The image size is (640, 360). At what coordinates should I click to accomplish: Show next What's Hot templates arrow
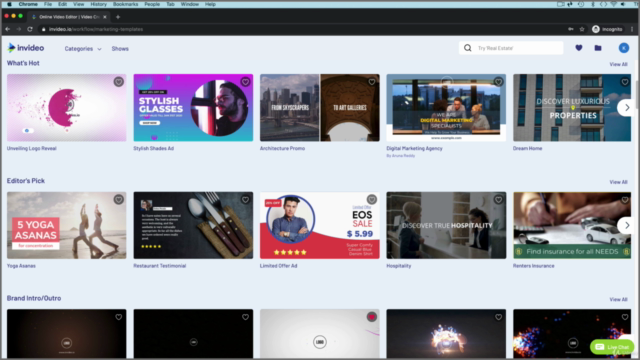pos(627,108)
